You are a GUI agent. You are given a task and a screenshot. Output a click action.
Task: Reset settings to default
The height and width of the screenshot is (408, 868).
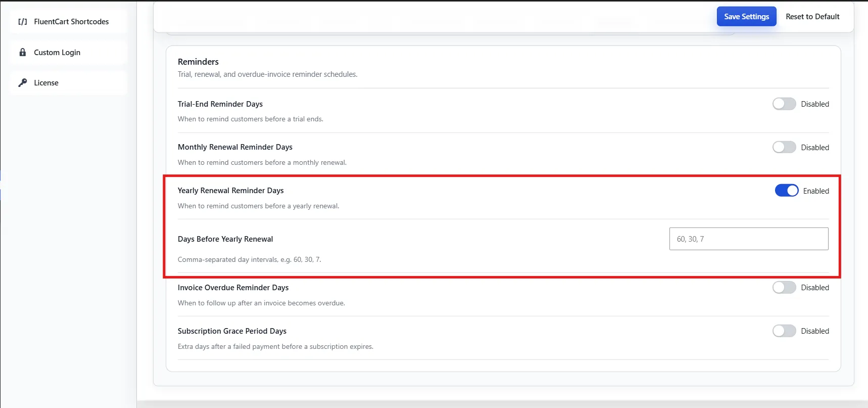[x=812, y=17]
